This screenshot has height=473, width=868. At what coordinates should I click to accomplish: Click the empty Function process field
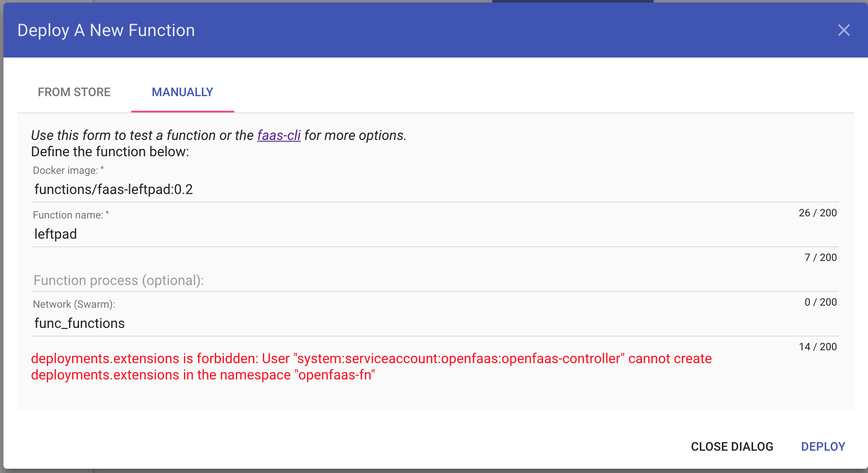257,280
